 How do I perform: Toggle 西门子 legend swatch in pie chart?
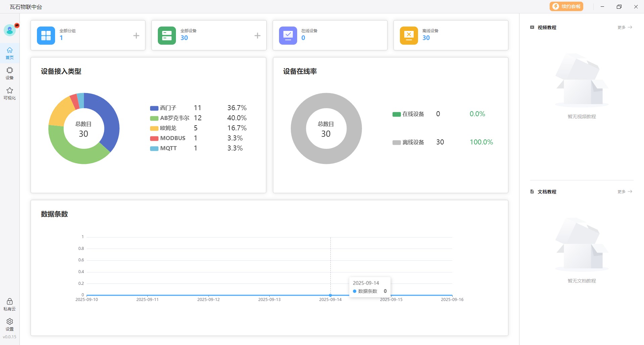[x=154, y=108]
